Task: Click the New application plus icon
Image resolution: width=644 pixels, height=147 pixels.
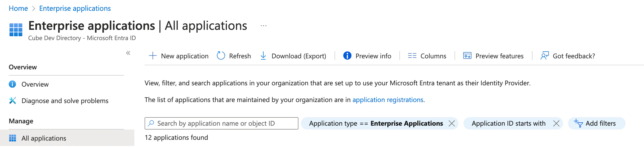Action: [153, 56]
